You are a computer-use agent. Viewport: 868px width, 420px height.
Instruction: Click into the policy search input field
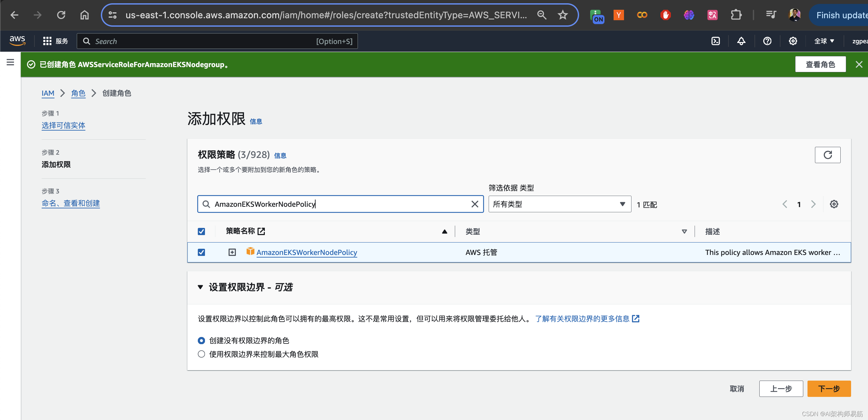tap(340, 204)
